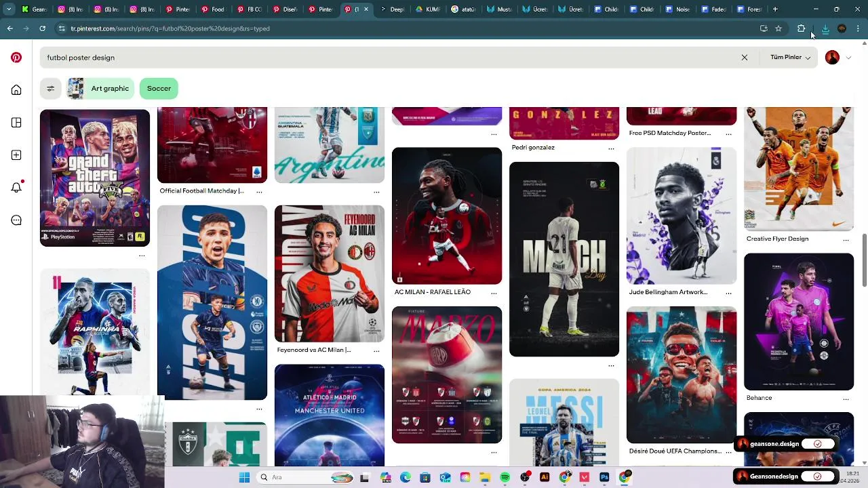Switch to the Deepl browser tab

393,9
